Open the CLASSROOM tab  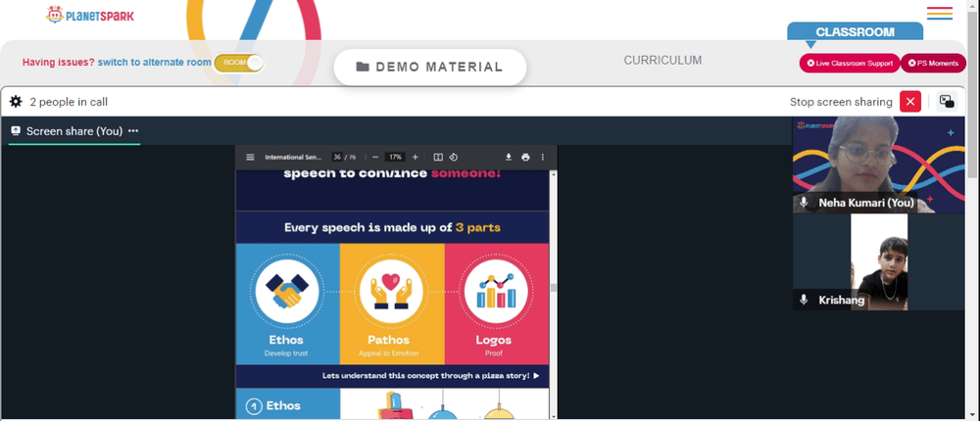click(x=855, y=32)
